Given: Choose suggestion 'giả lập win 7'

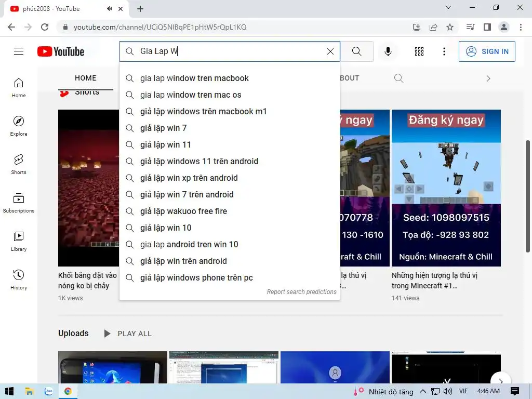Looking at the screenshot, I should coord(229,128).
